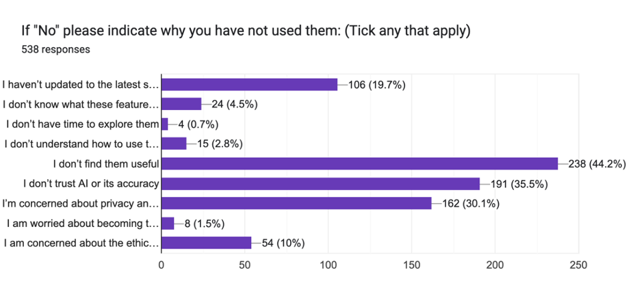Select the 'I am worried about becoming t…' label

[82, 223]
